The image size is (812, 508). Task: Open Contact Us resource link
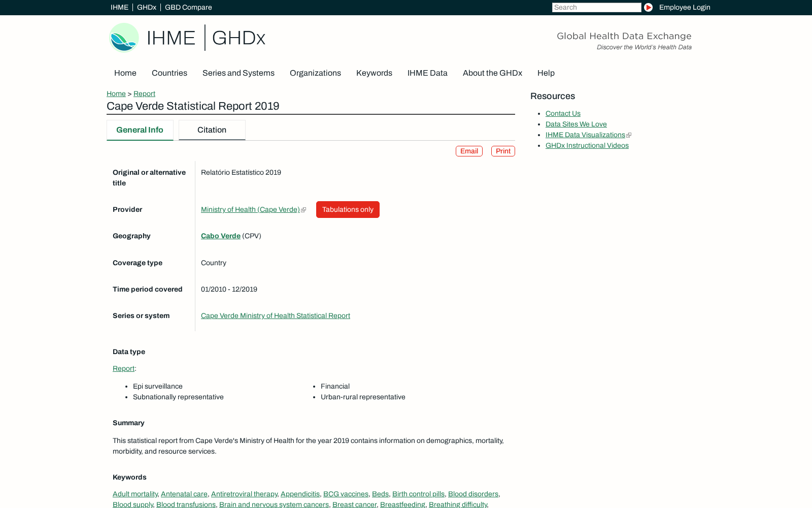pos(563,113)
